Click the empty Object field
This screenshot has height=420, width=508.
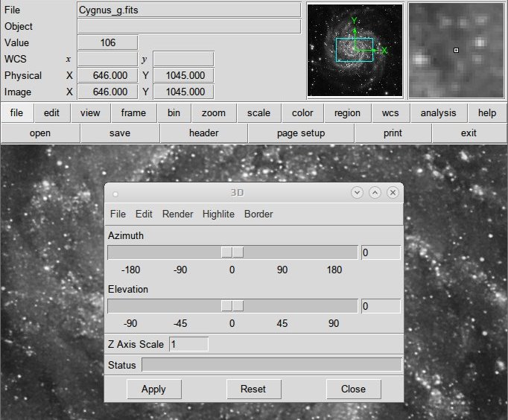click(x=189, y=26)
